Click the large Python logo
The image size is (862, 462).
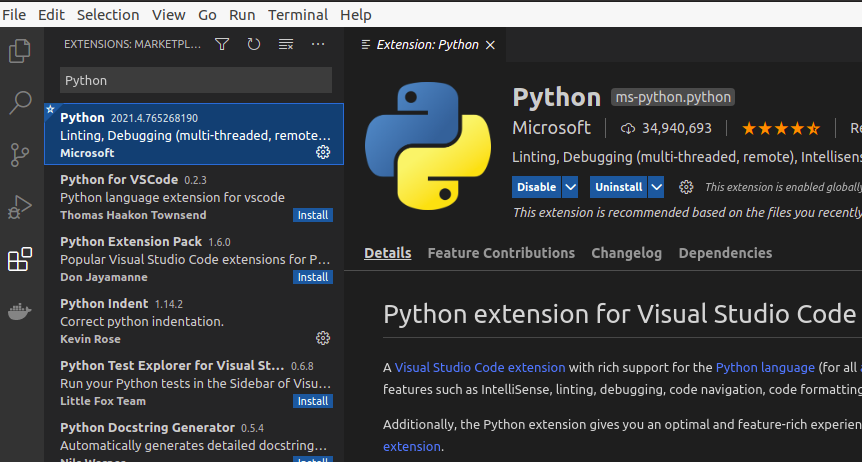point(428,146)
